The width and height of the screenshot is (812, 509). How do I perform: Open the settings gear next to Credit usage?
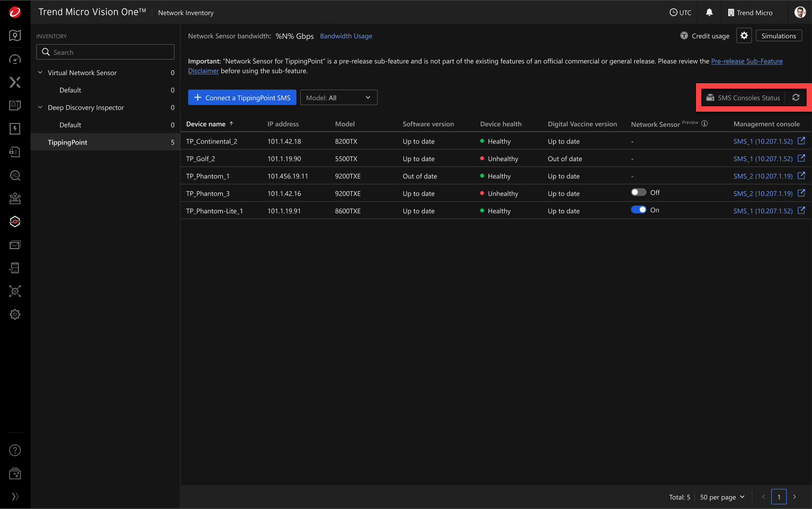(x=744, y=35)
